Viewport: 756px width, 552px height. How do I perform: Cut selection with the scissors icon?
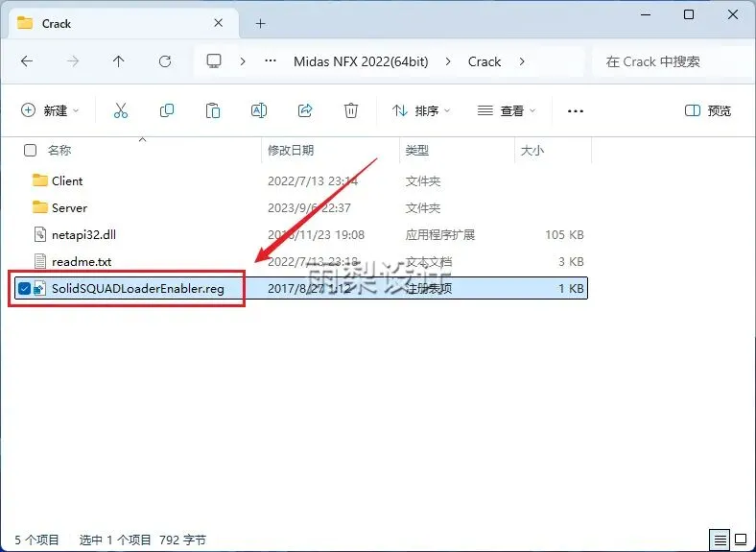click(121, 110)
